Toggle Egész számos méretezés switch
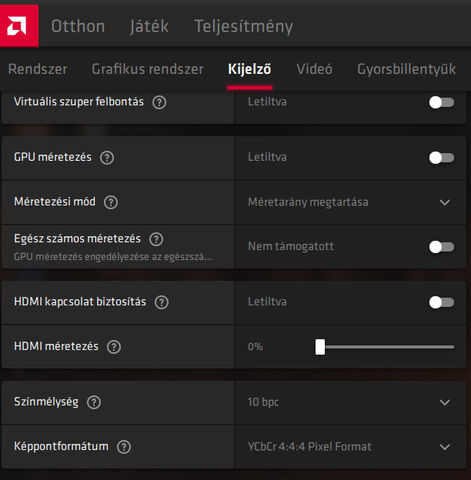The height and width of the screenshot is (480, 471). click(441, 247)
